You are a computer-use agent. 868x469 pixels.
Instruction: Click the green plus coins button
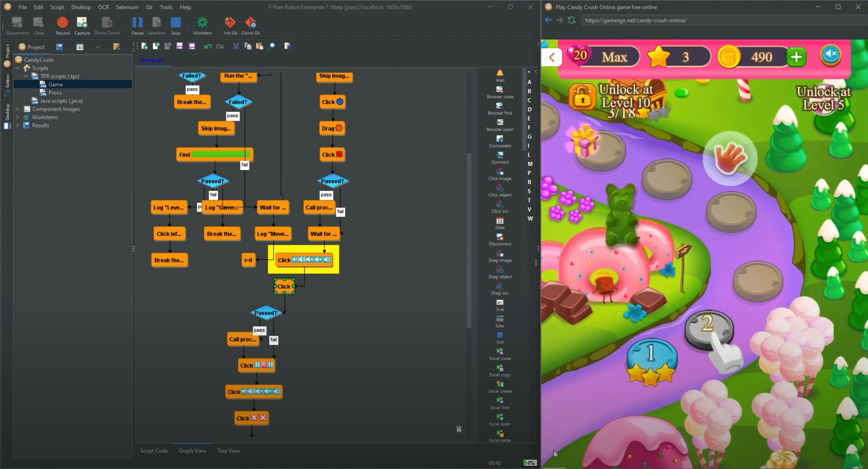(797, 57)
